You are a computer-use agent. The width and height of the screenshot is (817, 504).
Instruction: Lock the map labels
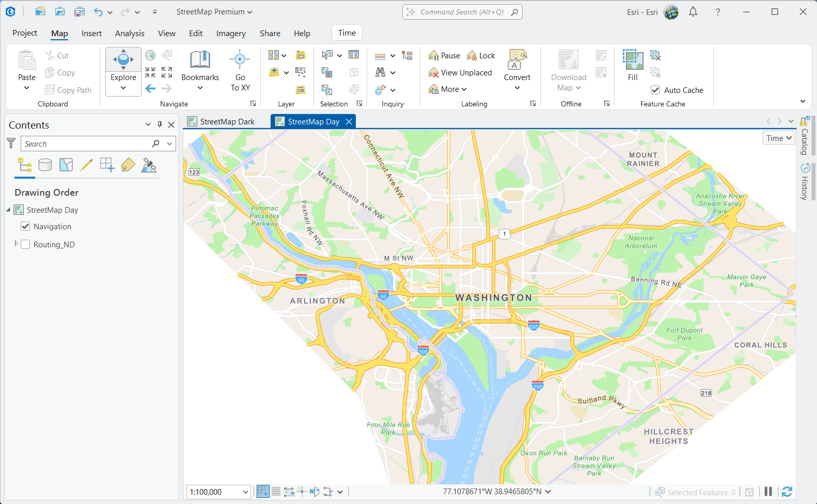(x=481, y=56)
